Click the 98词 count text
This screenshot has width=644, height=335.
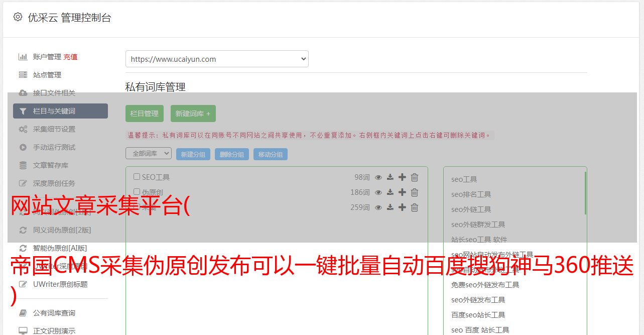pyautogui.click(x=362, y=177)
